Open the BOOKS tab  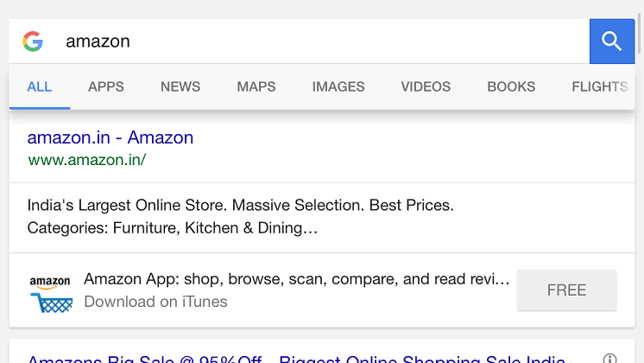511,86
